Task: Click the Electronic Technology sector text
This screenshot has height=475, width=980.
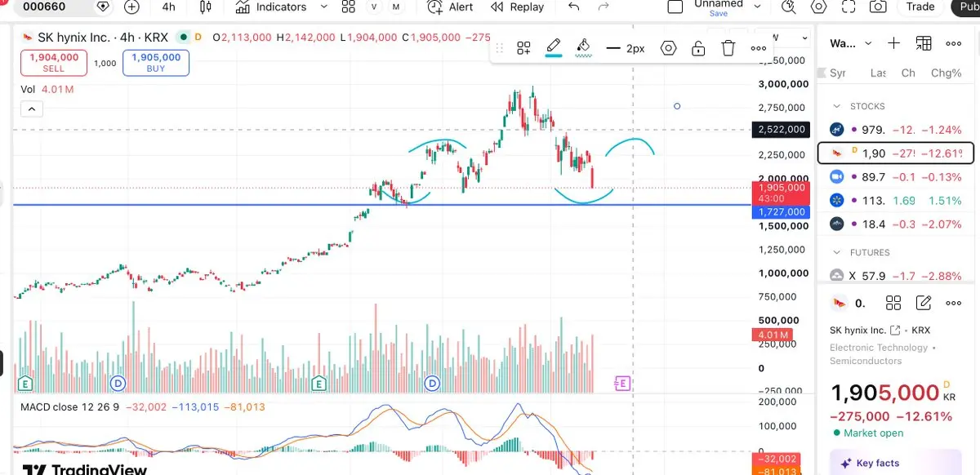Action: pos(879,348)
